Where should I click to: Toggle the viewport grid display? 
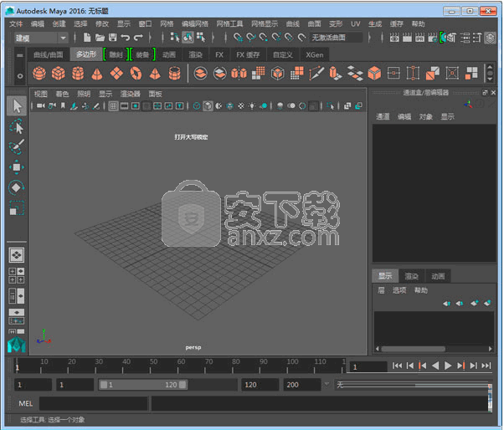pos(113,105)
